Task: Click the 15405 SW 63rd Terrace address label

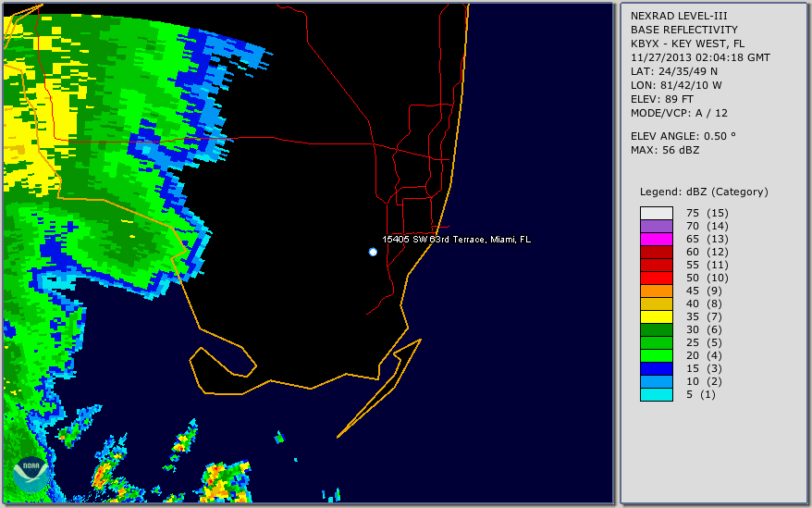Action: click(x=456, y=240)
